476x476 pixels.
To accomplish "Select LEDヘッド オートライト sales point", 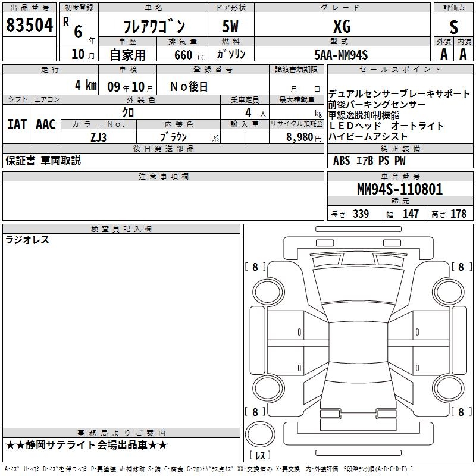I will [386, 126].
